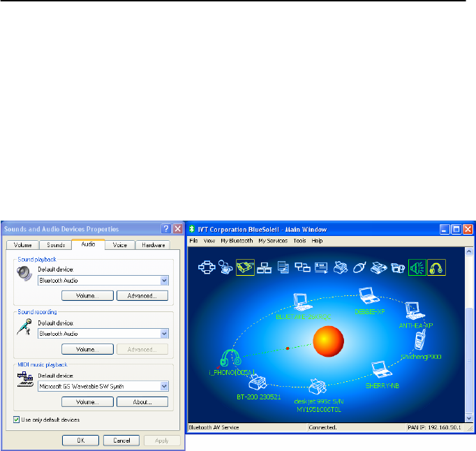Click the BlueSoleil vertical scrollbar thumb
Image resolution: width=476 pixels, height=451 pixels.
[x=469, y=360]
